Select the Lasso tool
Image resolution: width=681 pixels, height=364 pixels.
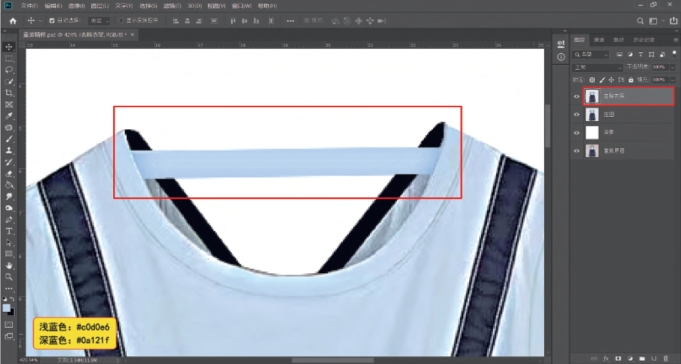[x=9, y=70]
